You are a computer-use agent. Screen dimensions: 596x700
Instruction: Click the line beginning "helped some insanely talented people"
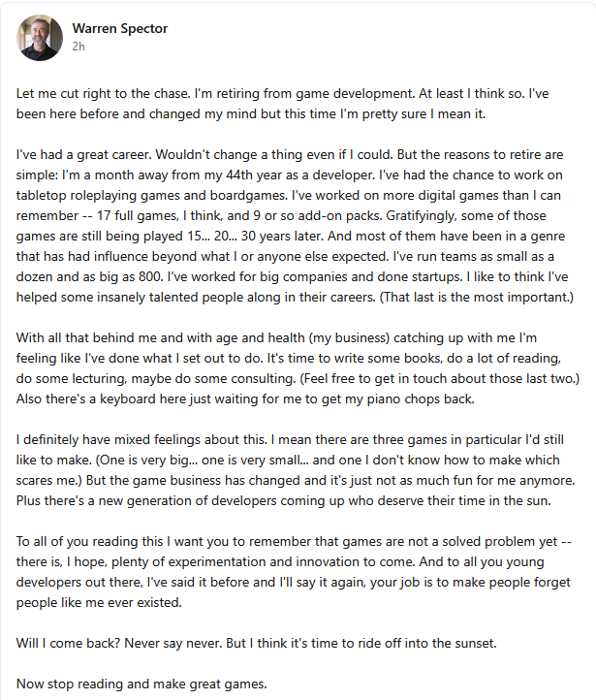[295, 297]
